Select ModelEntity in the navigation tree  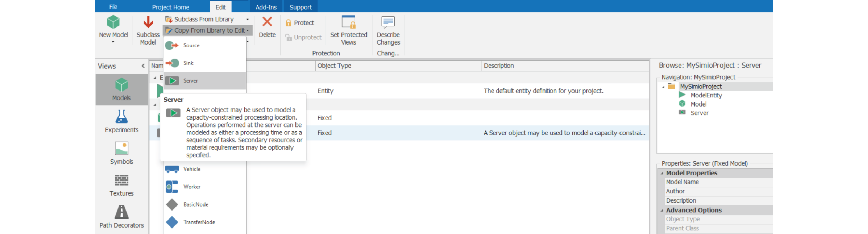(x=706, y=95)
